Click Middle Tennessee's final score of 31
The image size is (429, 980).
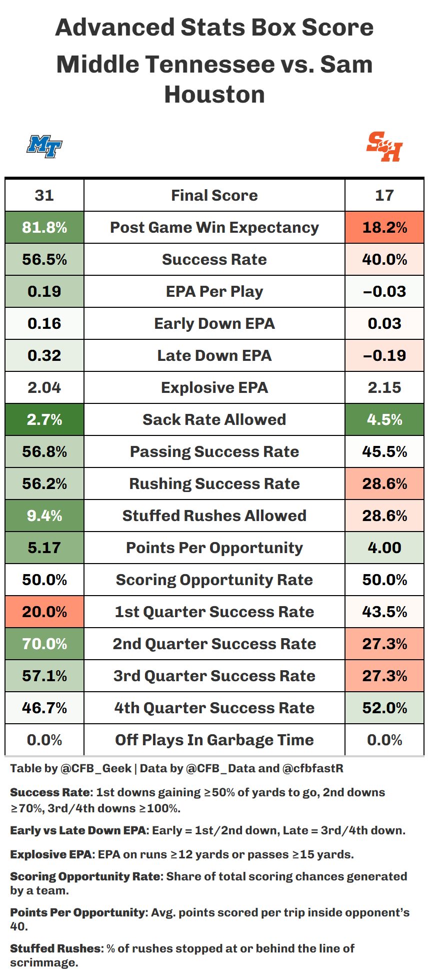[44, 195]
